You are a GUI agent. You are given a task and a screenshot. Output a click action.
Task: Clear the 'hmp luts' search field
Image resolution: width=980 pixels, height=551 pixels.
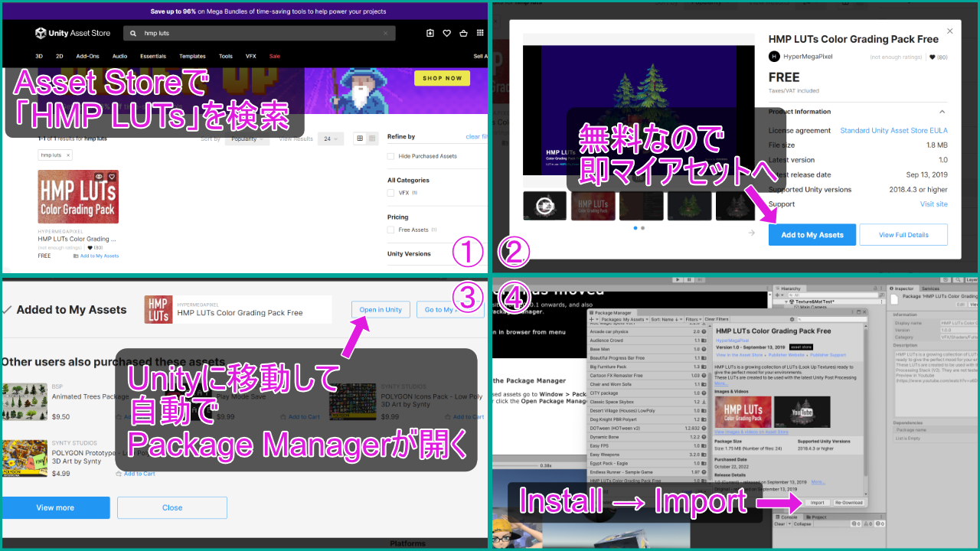coord(385,34)
